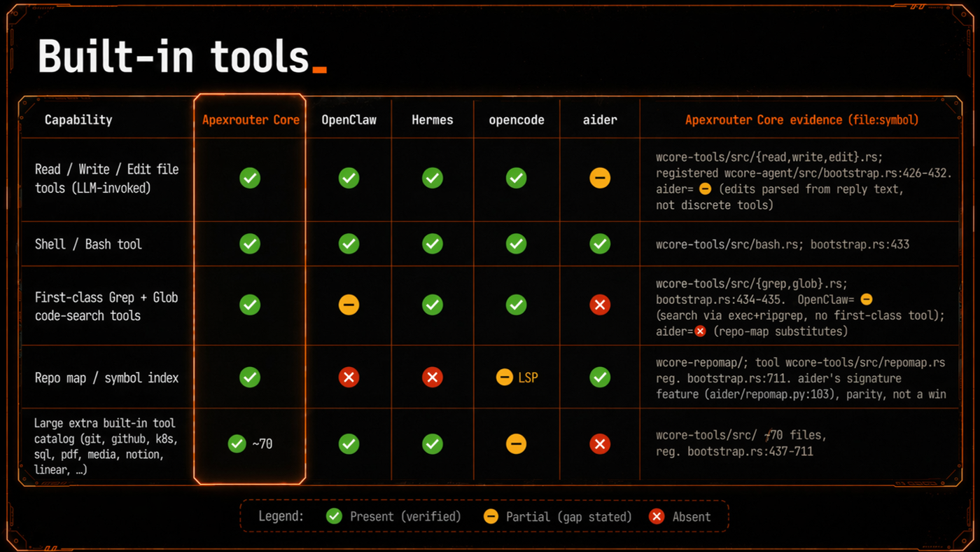Click LSP text in opencode Repo map cell
Image resolution: width=980 pixels, height=552 pixels.
(x=528, y=378)
